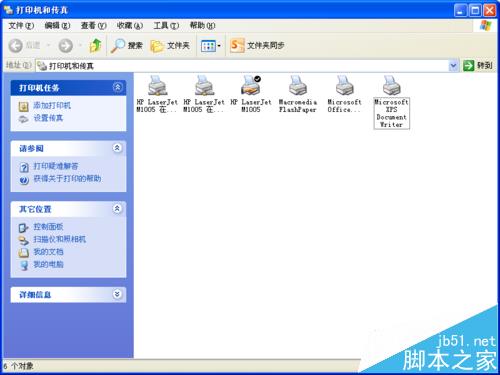Open the 打印疑难解答 troubleshooter link
Screen dimensions: 500x375
pos(56,166)
